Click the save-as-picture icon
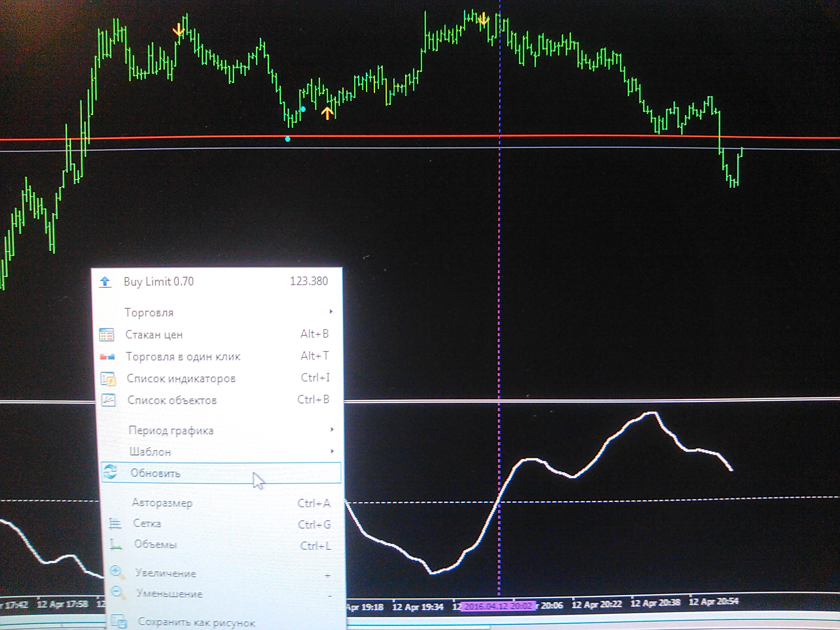This screenshot has height=630, width=840. pyautogui.click(x=119, y=622)
